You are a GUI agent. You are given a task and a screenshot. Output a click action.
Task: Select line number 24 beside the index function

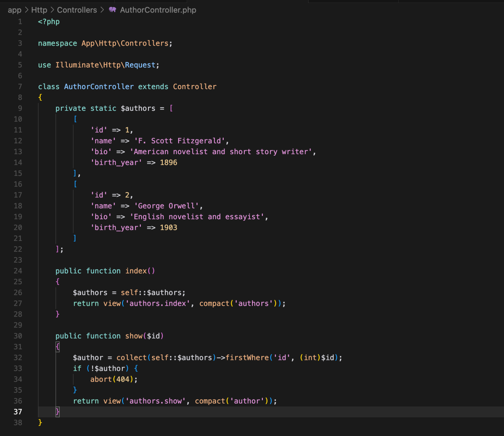(18, 271)
